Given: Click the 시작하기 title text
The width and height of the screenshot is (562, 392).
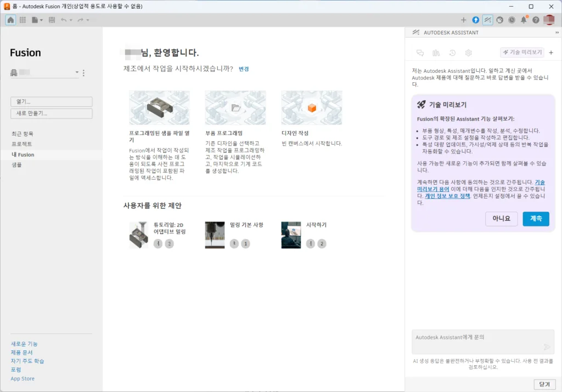Looking at the screenshot, I should (x=316, y=225).
